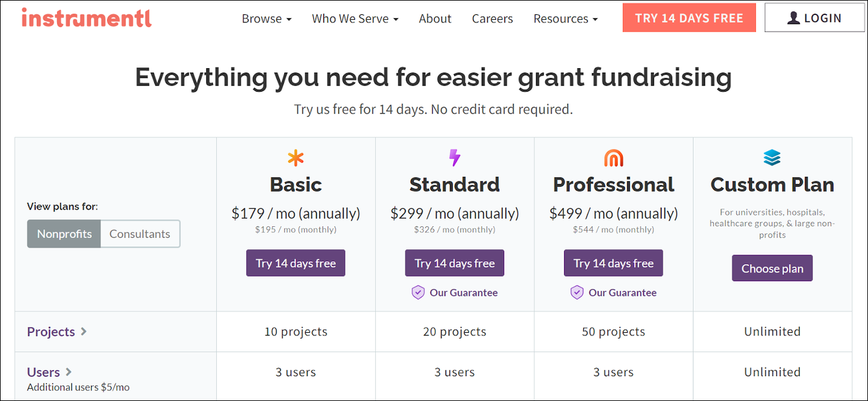Open the Browse dropdown menu
This screenshot has width=868, height=401.
(x=266, y=19)
